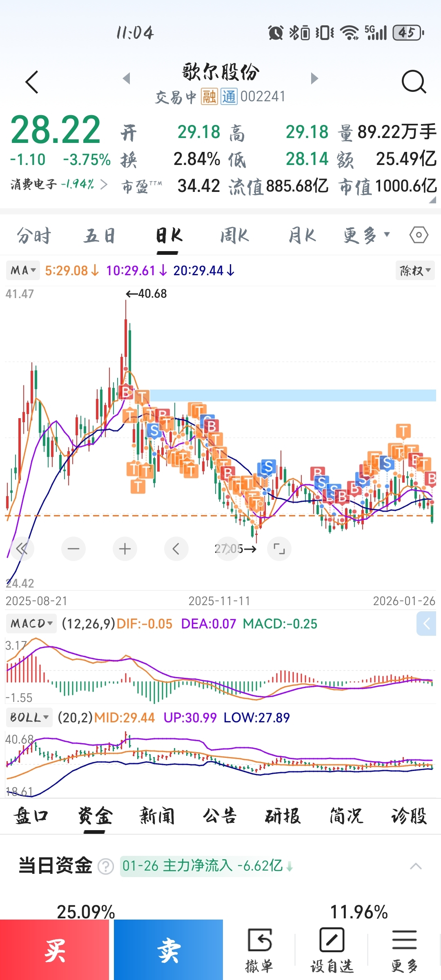Switch to next stock with right triangle
The image size is (441, 980).
pos(314,78)
